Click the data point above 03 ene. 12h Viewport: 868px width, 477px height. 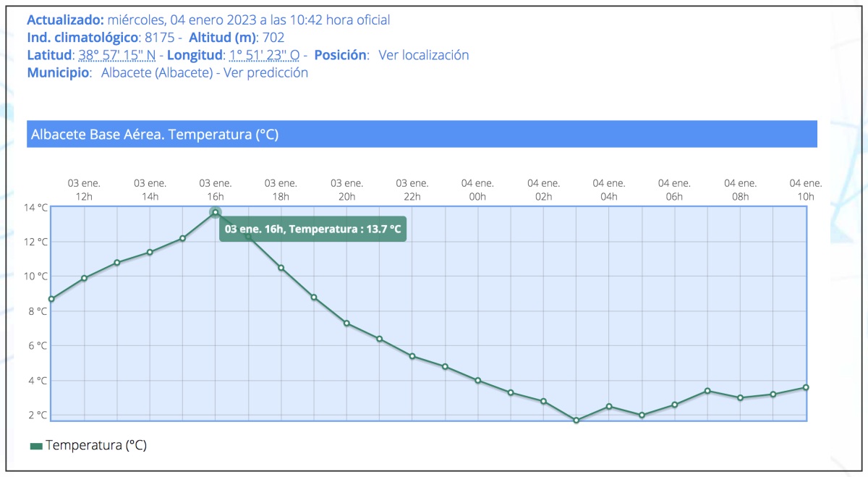tap(84, 278)
